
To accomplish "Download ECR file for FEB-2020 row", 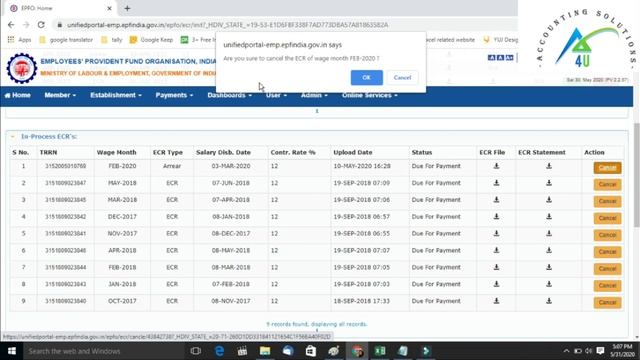I will pos(496,166).
